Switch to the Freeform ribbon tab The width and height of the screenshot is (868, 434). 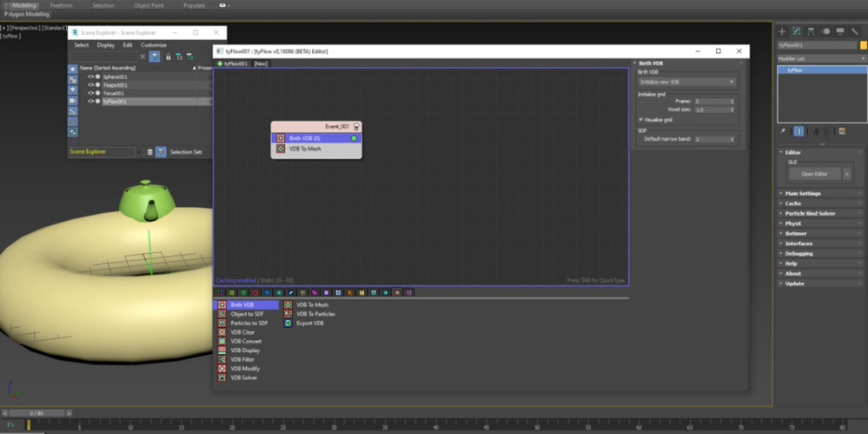point(61,5)
